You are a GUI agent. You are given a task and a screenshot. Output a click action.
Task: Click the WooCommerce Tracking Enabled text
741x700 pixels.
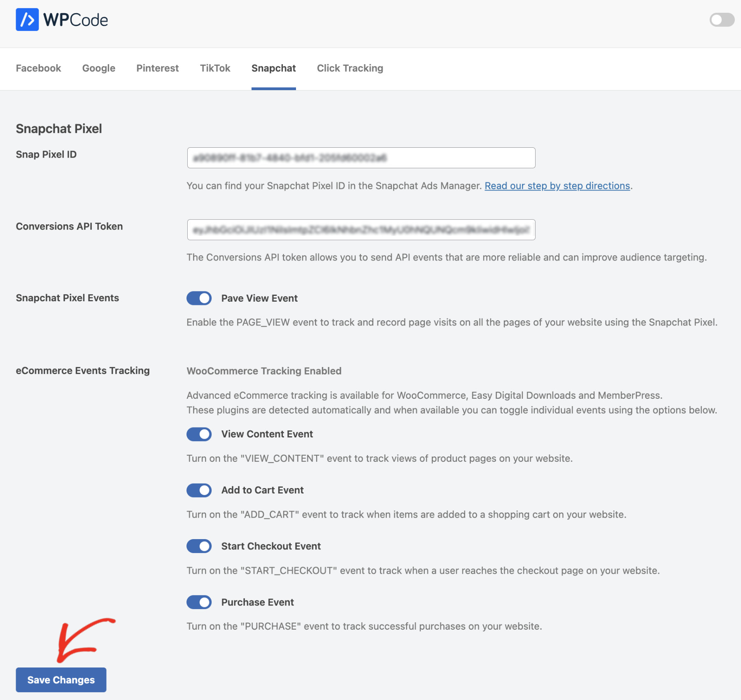coord(264,371)
